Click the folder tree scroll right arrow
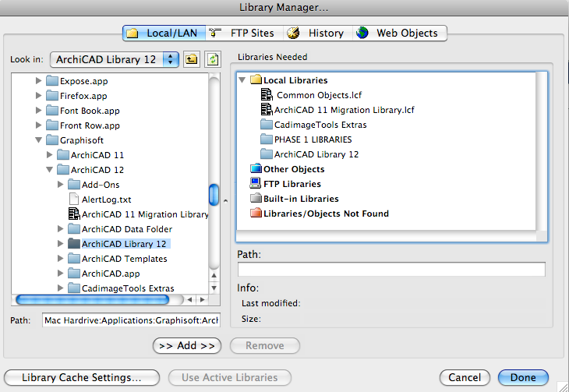The image size is (569, 392). click(x=202, y=299)
